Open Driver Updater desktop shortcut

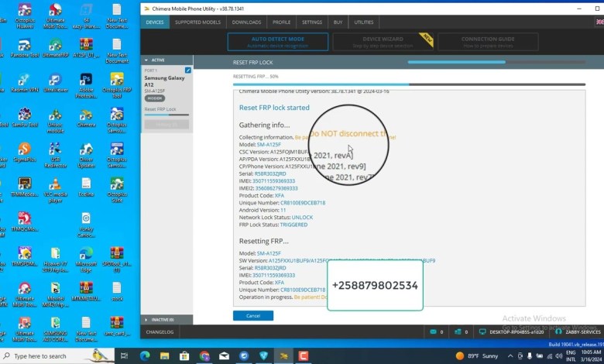(86, 155)
